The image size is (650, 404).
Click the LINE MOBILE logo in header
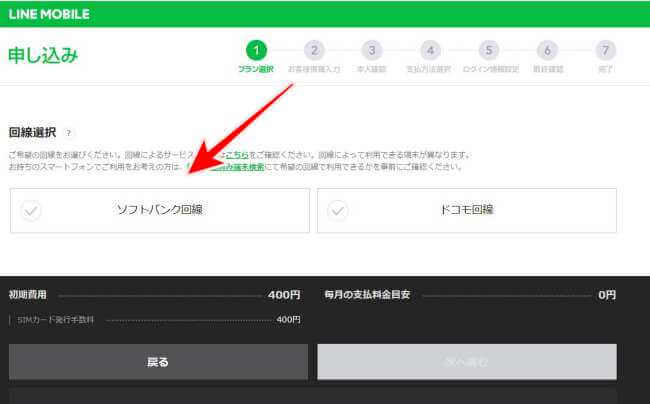(x=49, y=14)
